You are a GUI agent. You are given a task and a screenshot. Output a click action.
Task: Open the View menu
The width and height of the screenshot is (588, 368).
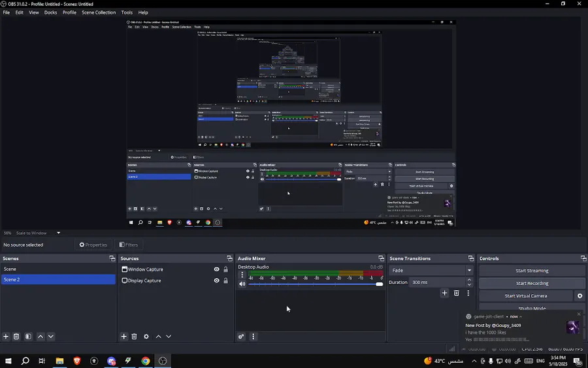point(34,12)
